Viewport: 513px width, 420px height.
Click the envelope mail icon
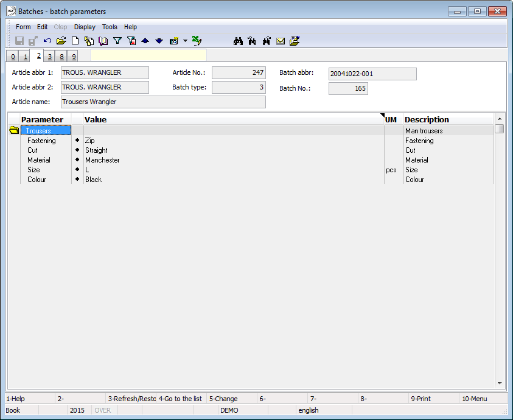(281, 41)
